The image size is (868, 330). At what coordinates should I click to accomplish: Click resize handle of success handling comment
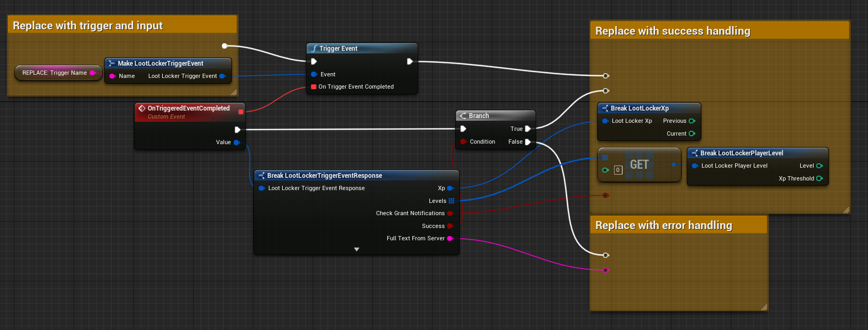pos(846,210)
